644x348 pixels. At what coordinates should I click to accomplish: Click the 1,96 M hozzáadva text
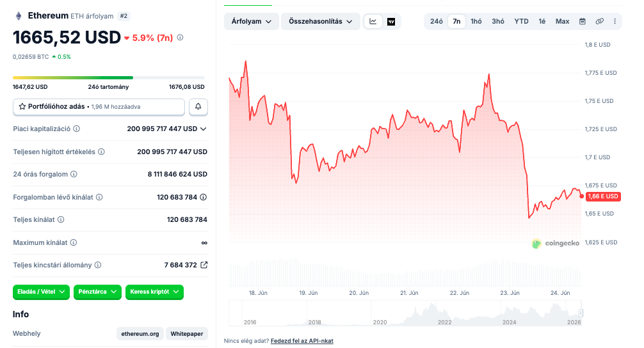click(116, 107)
